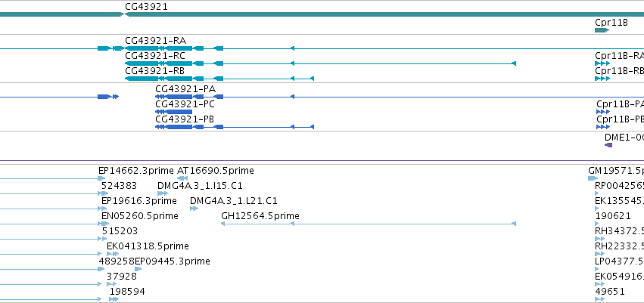Click the Cpr11B-RA transcript arrows
Image resolution: width=644 pixels, height=303 pixels.
pos(602,63)
